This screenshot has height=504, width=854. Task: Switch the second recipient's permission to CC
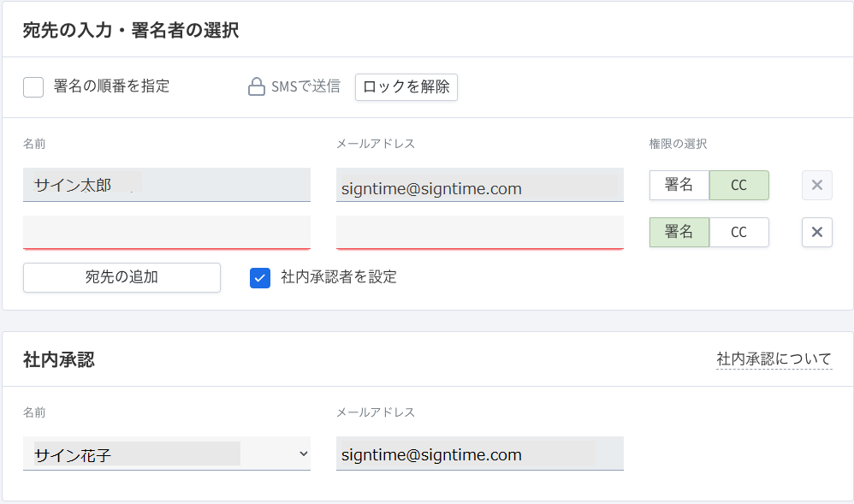(738, 232)
